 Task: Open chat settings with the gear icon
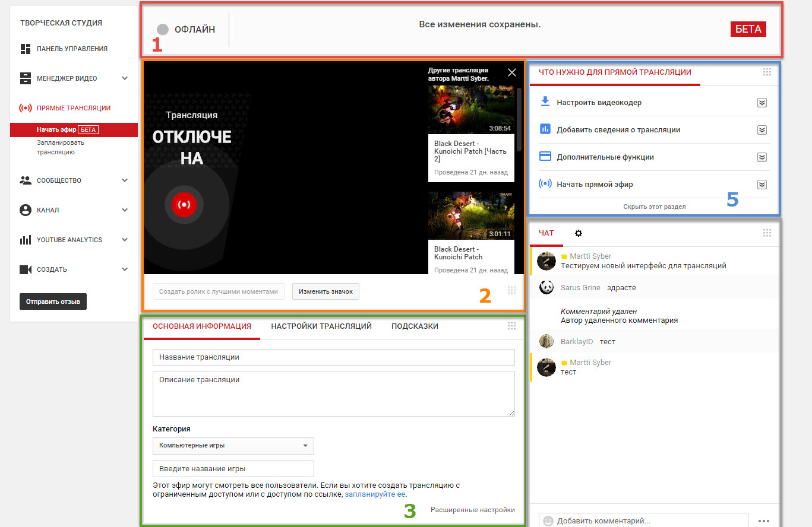click(579, 233)
